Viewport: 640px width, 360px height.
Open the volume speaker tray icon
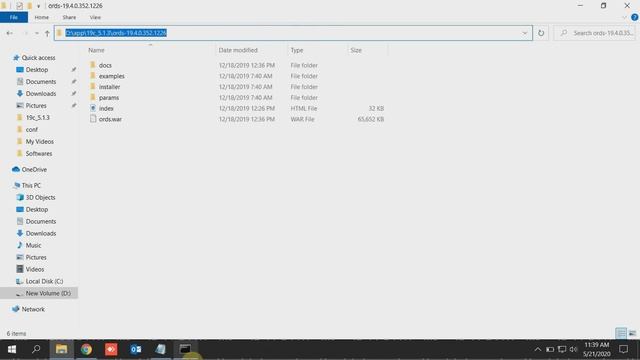point(573,349)
